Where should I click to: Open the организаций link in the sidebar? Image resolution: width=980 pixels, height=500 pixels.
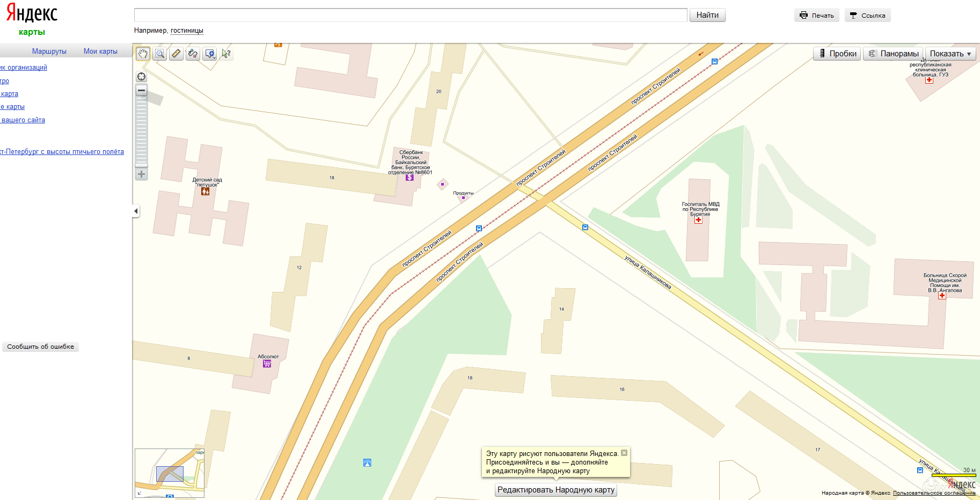24,68
